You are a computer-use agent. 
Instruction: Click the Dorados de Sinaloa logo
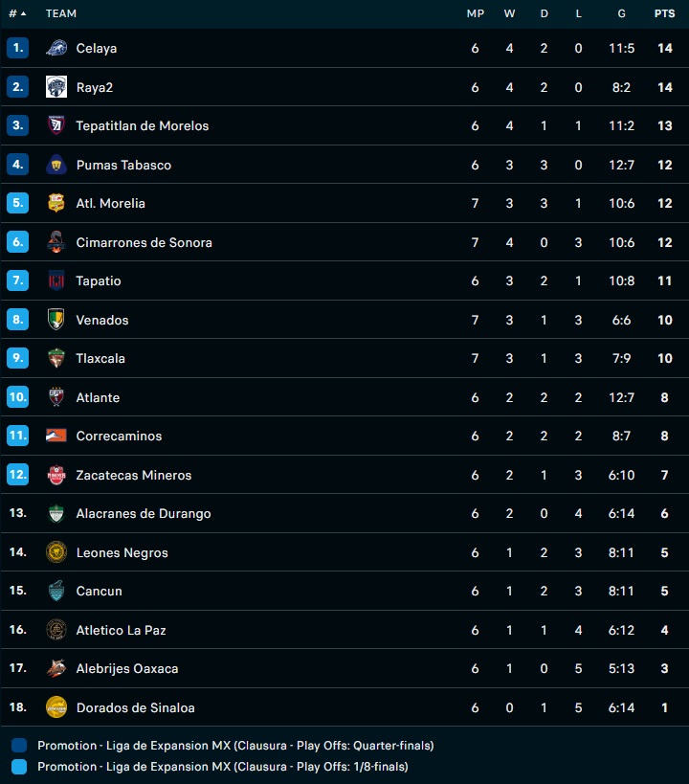point(56,707)
